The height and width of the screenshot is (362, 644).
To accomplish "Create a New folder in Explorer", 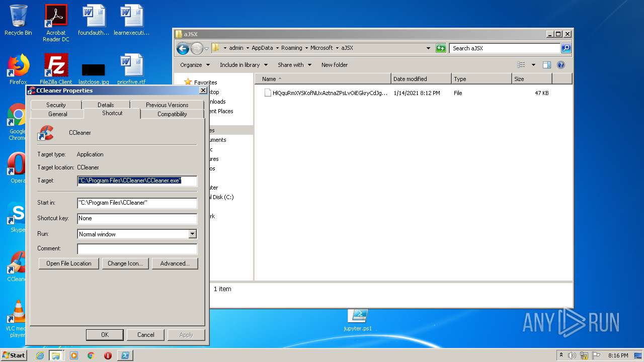I will coord(335,65).
